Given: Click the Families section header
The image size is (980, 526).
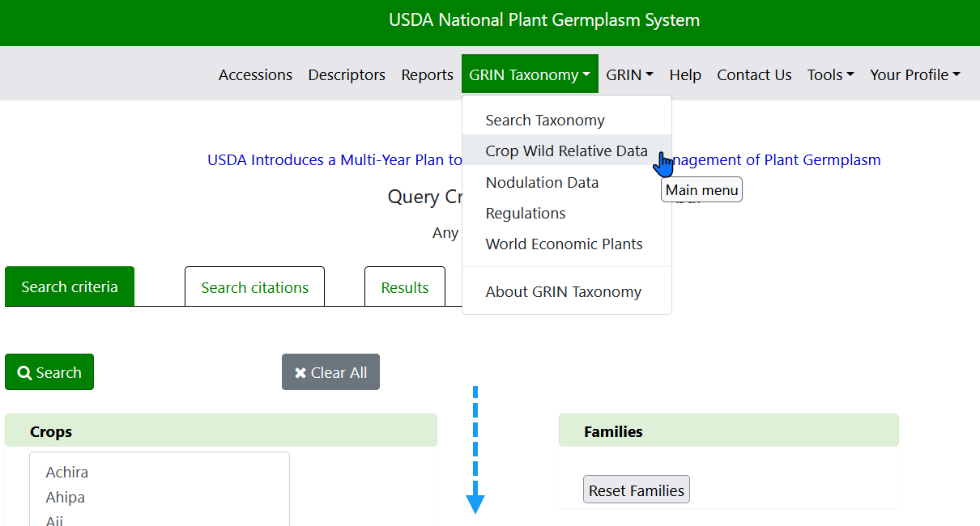Looking at the screenshot, I should (x=729, y=431).
